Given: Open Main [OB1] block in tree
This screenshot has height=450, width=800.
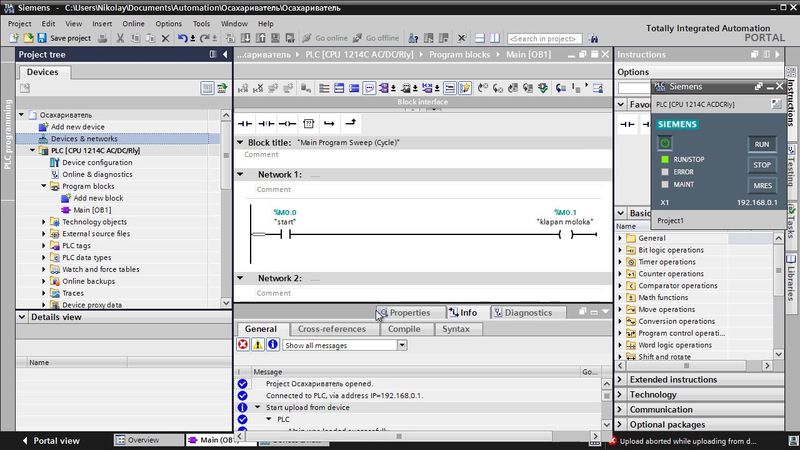Looking at the screenshot, I should coord(92,210).
